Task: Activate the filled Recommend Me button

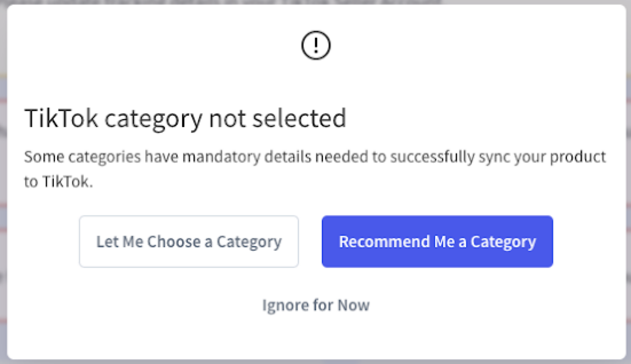Action: point(437,242)
